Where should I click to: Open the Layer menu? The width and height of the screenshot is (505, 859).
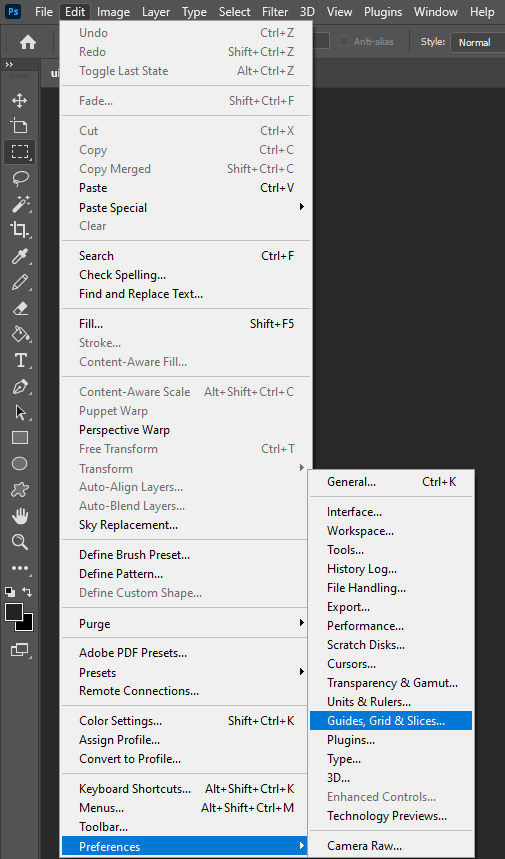click(156, 12)
